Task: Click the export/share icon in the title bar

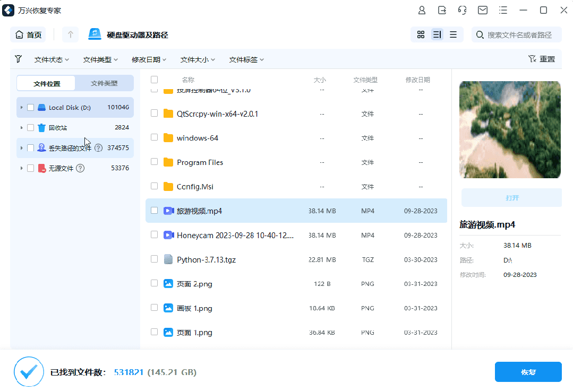Action: (x=442, y=10)
